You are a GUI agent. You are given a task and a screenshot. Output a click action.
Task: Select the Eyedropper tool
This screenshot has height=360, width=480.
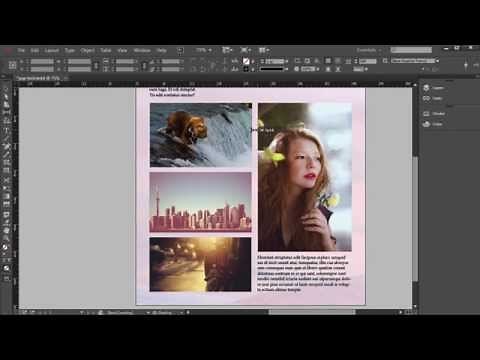[6, 222]
